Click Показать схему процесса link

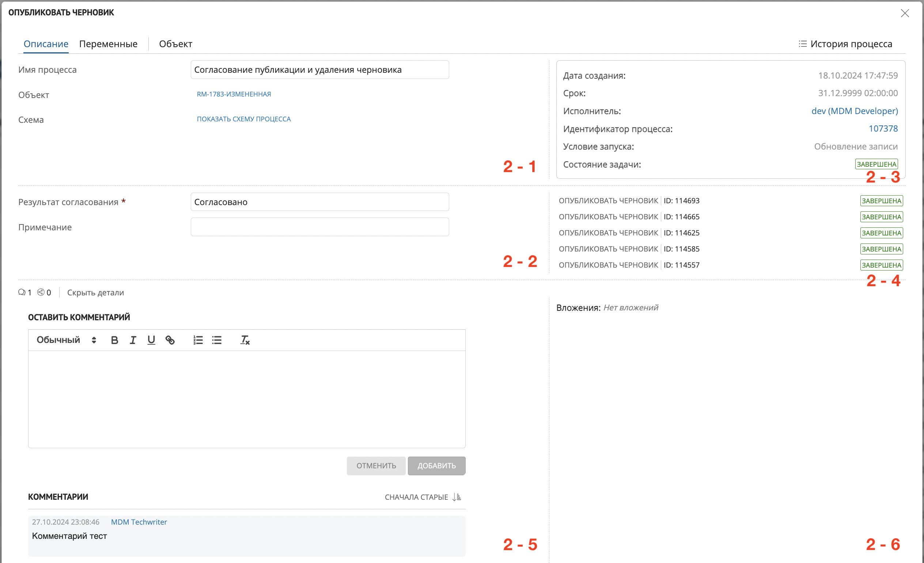pos(244,119)
